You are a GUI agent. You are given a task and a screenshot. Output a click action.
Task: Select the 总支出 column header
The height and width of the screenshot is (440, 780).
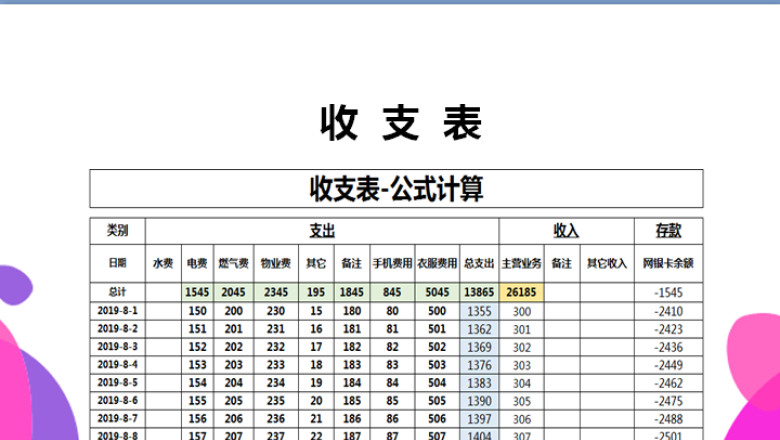tap(479, 263)
